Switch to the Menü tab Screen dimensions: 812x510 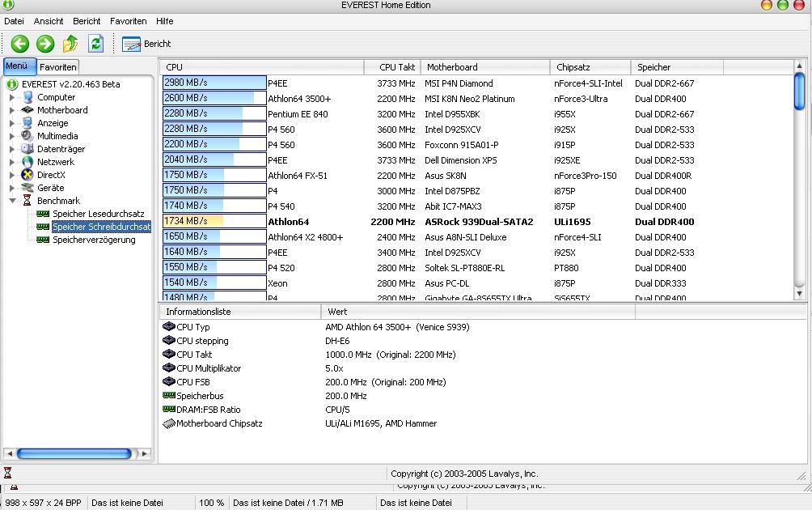pos(19,66)
